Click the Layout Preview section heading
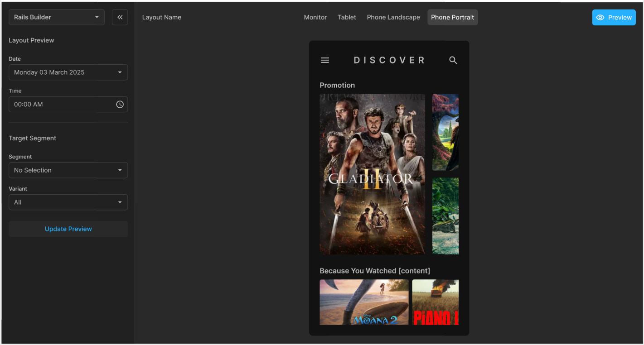The image size is (644, 345). (x=31, y=40)
